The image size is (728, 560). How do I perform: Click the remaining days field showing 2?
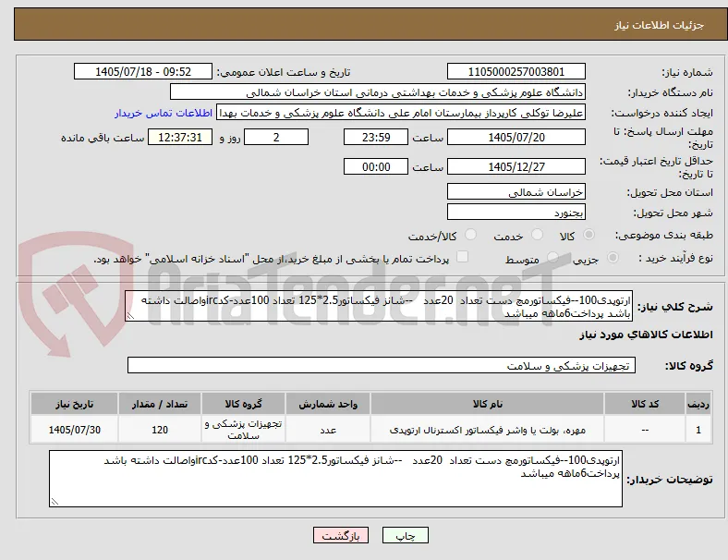[x=276, y=137]
